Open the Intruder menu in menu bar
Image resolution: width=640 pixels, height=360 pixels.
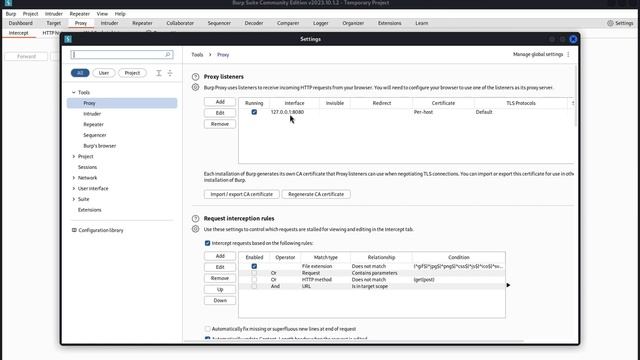click(53, 14)
